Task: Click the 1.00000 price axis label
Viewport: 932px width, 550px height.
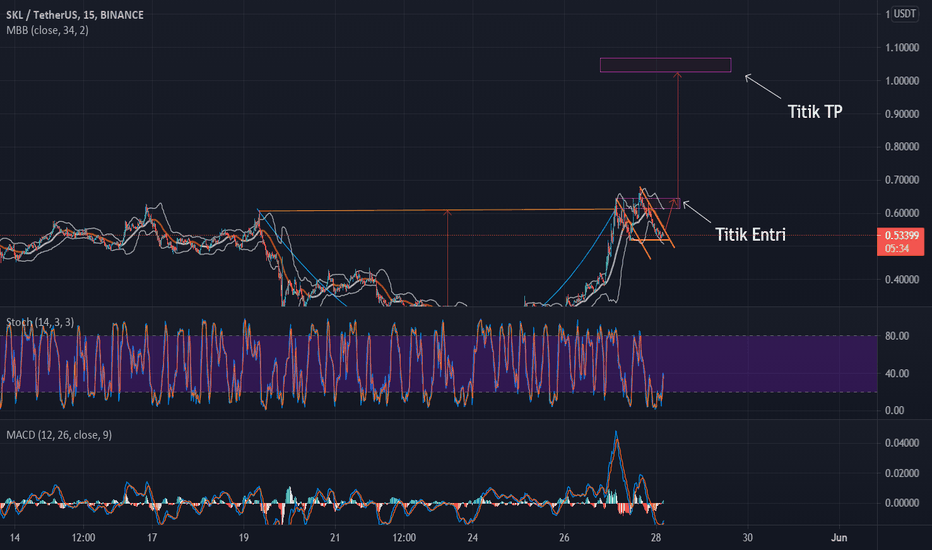Action: point(902,81)
